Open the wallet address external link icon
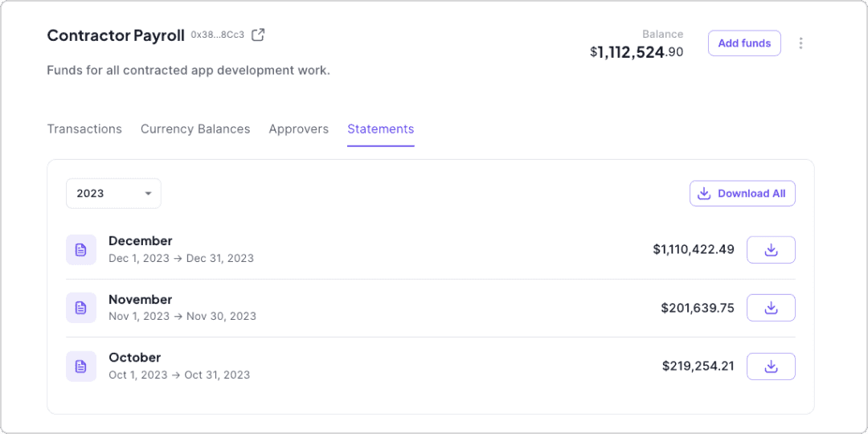Viewport: 868px width, 434px height. 258,35
